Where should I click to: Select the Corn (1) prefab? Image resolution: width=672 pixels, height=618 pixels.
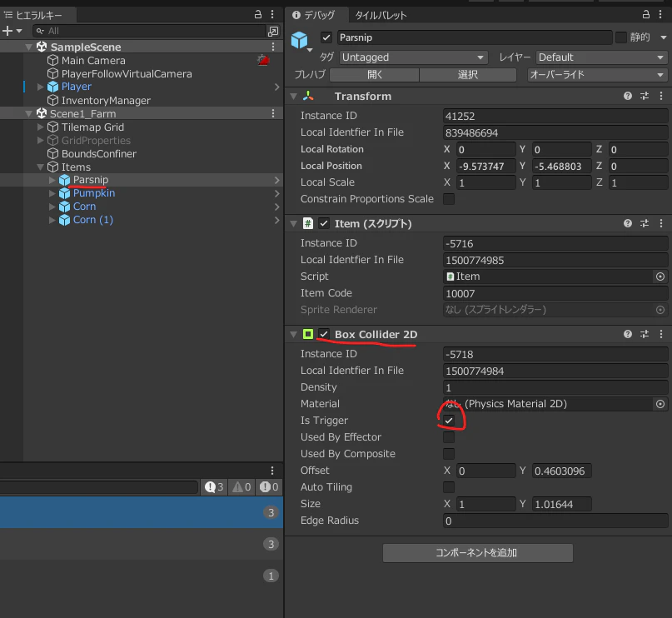(x=93, y=220)
